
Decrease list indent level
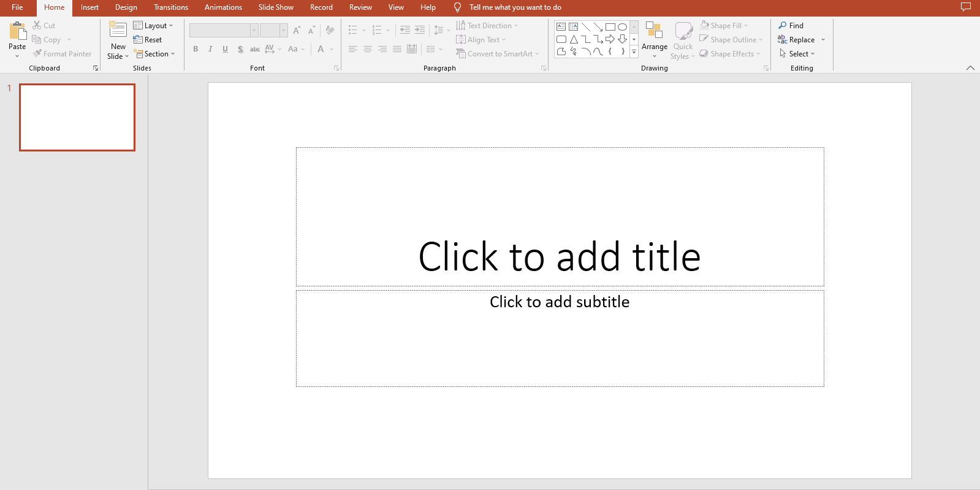click(405, 30)
